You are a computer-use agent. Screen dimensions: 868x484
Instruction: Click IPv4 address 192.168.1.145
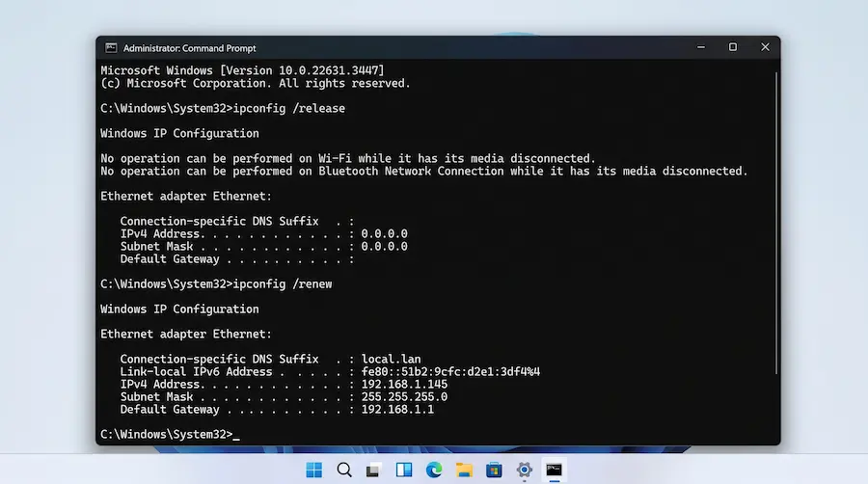coord(404,384)
